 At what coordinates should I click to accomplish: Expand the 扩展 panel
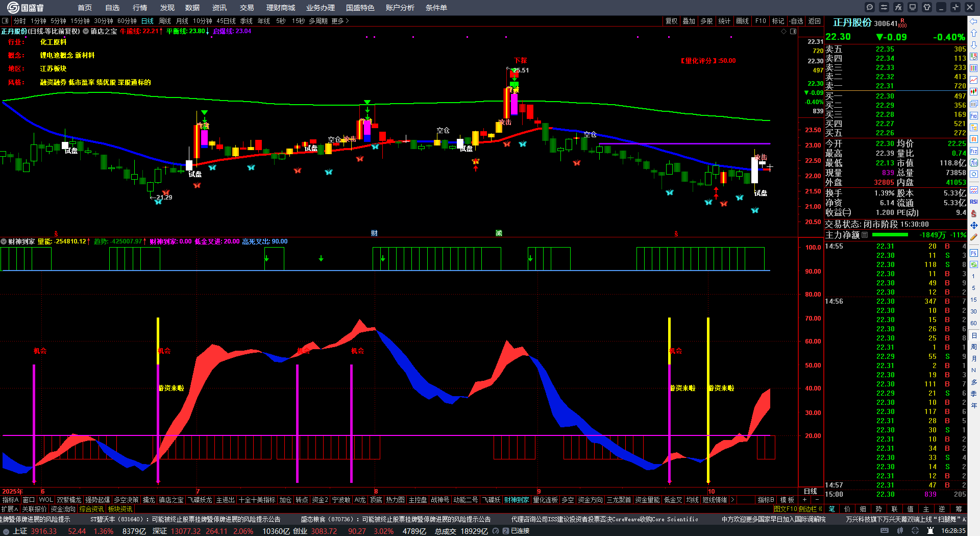[x=9, y=509]
